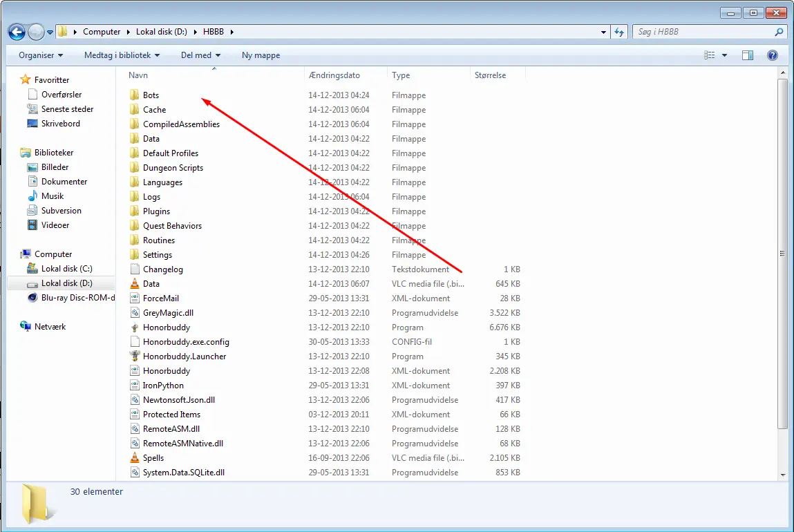Select the 'Quest Behaviors' folder
Screen dimensions: 794x532
click(172, 226)
